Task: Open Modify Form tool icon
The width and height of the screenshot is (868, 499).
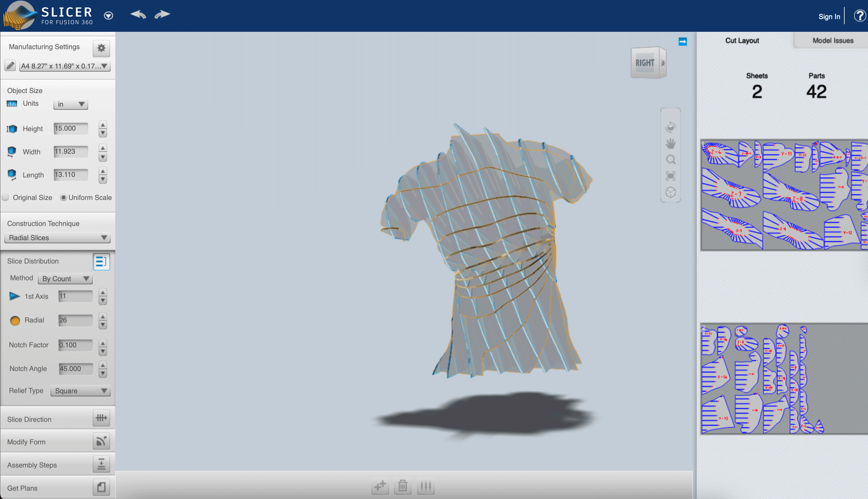Action: click(x=101, y=442)
